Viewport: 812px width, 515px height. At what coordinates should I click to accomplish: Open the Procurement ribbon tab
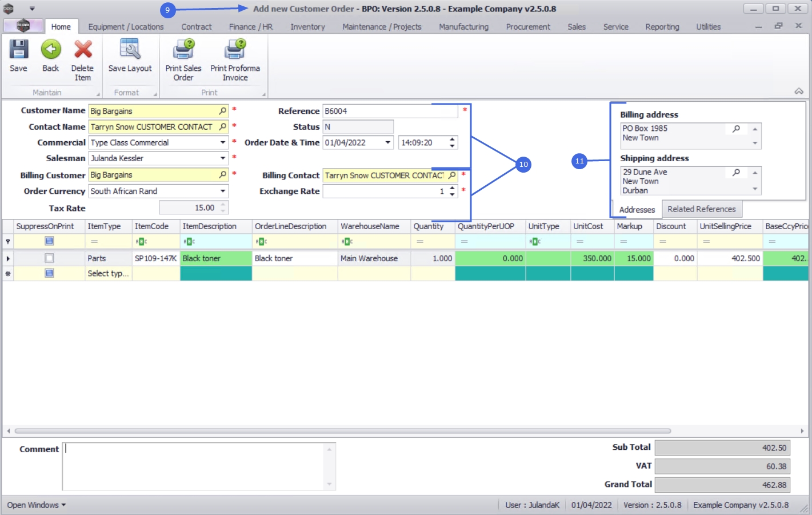(528, 27)
